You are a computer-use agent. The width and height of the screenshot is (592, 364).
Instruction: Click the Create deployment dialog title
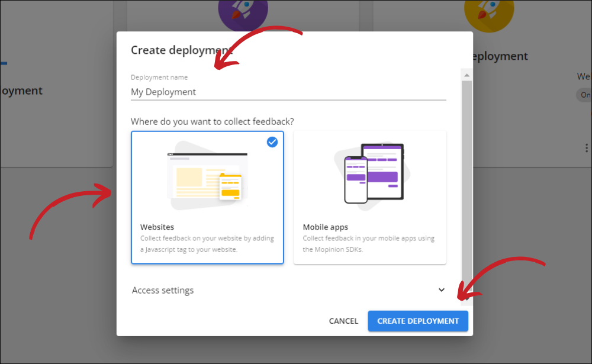tap(181, 50)
